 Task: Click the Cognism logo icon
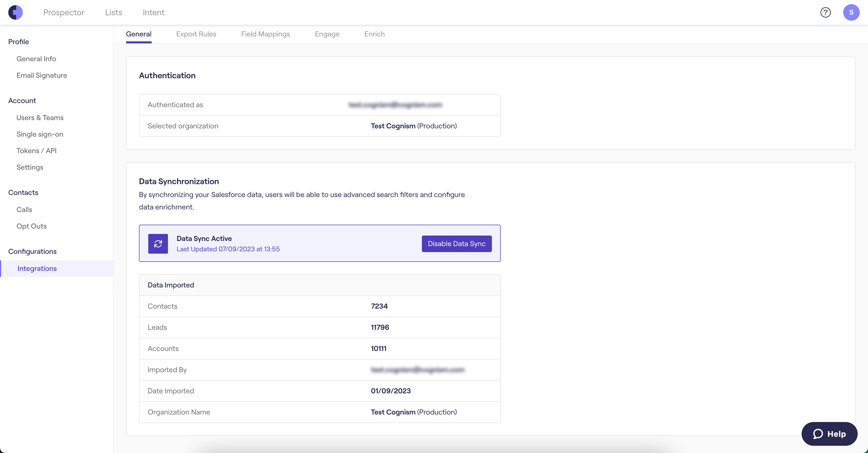[16, 12]
